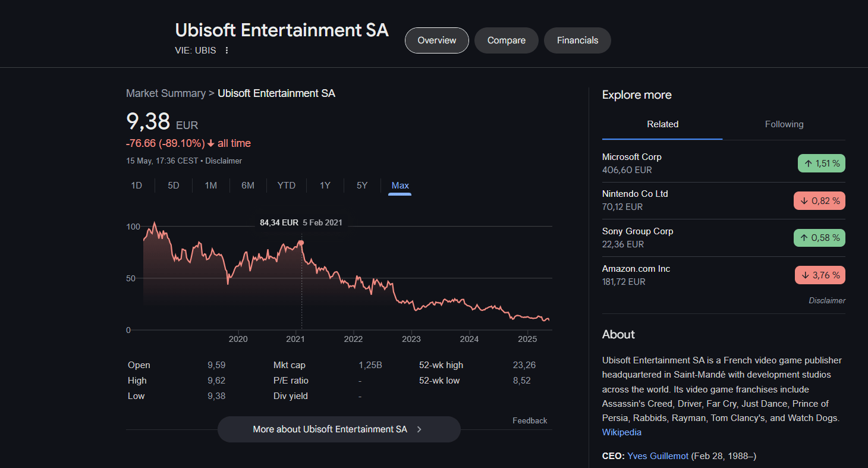Screen dimensions: 868x468
Task: Select the Max chart range
Action: [x=400, y=186]
